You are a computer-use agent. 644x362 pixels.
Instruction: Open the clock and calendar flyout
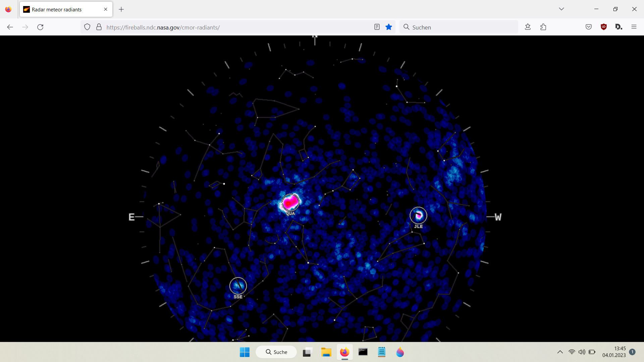[614, 352]
